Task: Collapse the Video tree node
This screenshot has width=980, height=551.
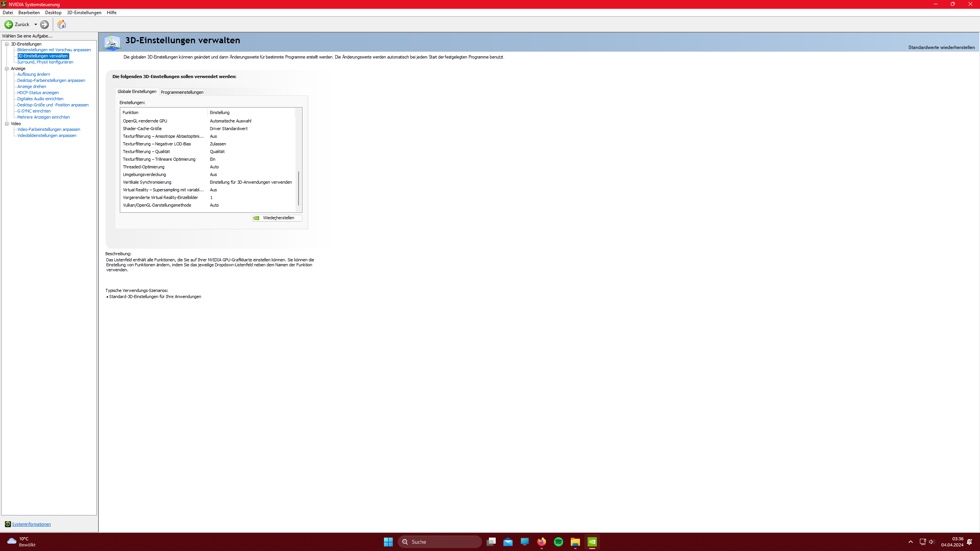Action: (7, 124)
